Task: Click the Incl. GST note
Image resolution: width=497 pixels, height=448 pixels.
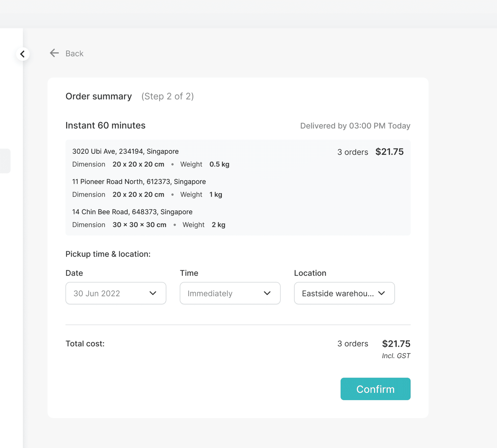Action: point(396,356)
